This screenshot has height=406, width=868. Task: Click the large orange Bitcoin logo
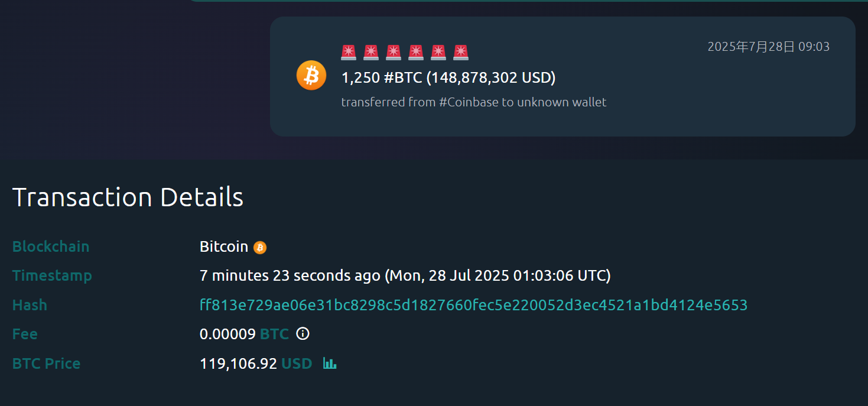(x=311, y=76)
